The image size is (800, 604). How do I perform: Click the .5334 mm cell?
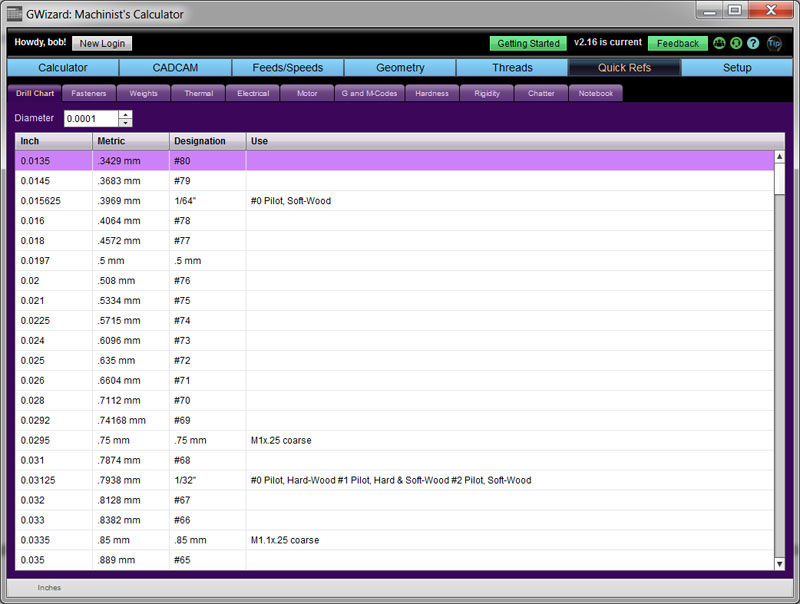[131, 300]
